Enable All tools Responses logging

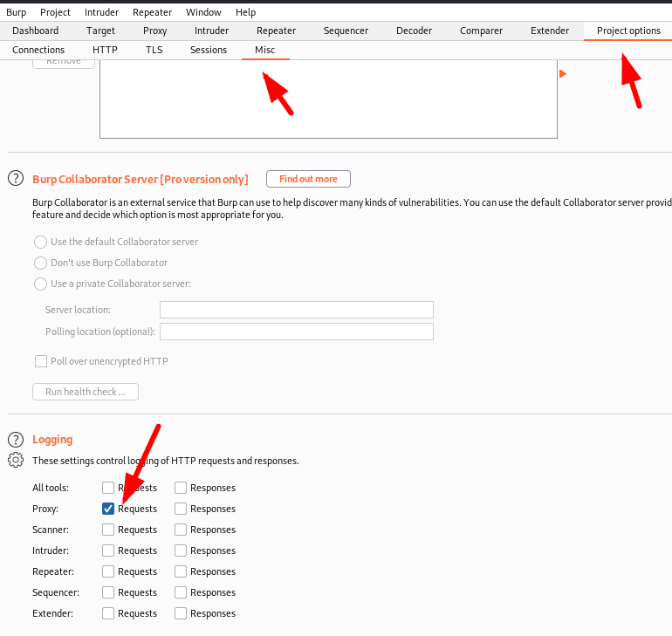click(x=181, y=488)
